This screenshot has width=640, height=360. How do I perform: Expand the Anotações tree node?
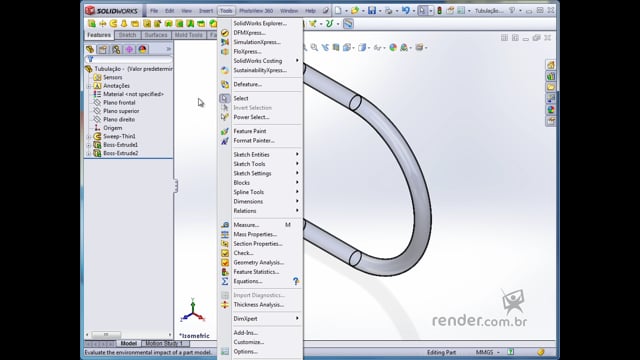[x=89, y=86]
